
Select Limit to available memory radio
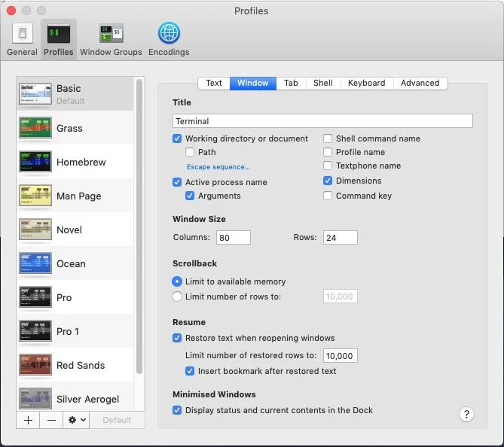[177, 281]
